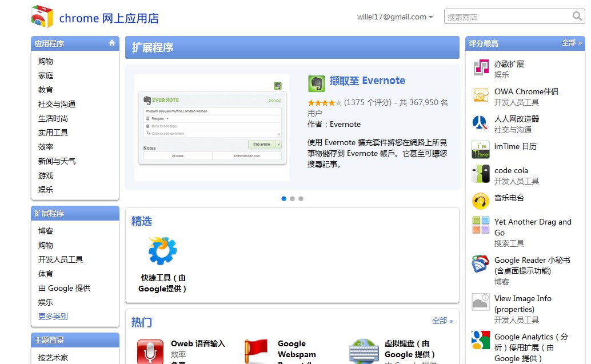Click the 搜索商店 search field

point(506,17)
